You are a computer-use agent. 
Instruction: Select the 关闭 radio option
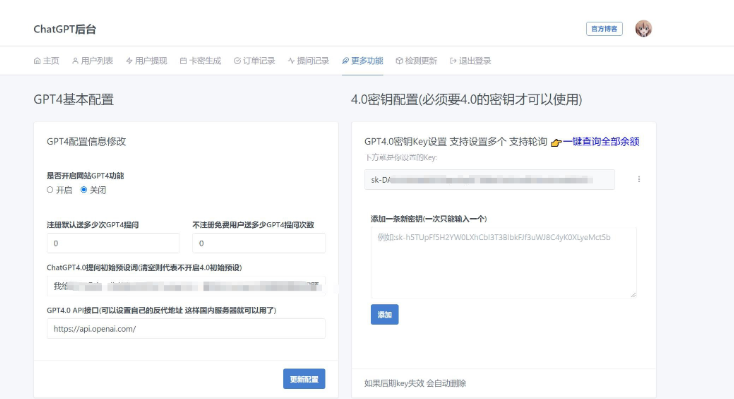click(x=84, y=190)
